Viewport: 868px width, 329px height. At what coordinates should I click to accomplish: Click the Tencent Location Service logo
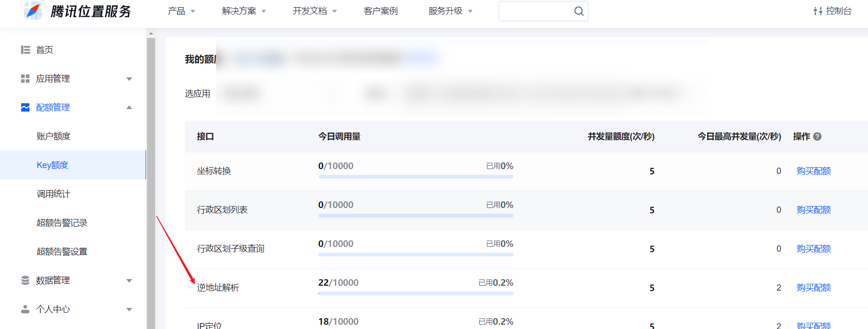[x=33, y=11]
